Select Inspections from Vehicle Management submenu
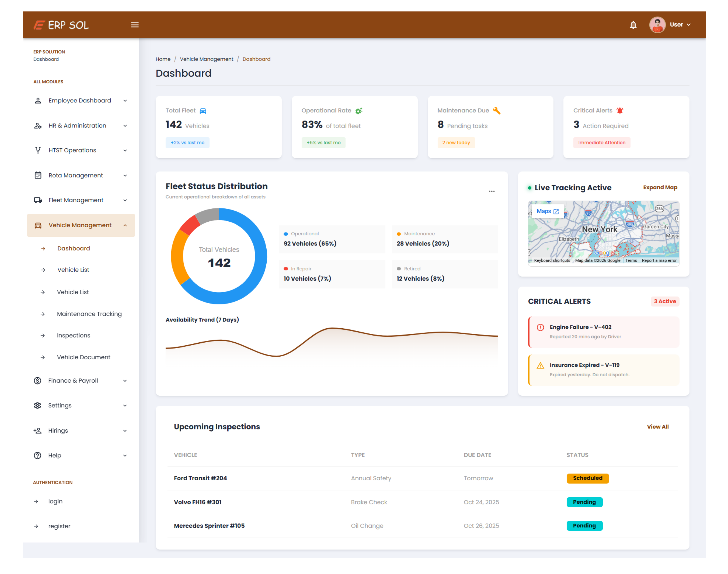The height and width of the screenshot is (574, 728). click(74, 335)
